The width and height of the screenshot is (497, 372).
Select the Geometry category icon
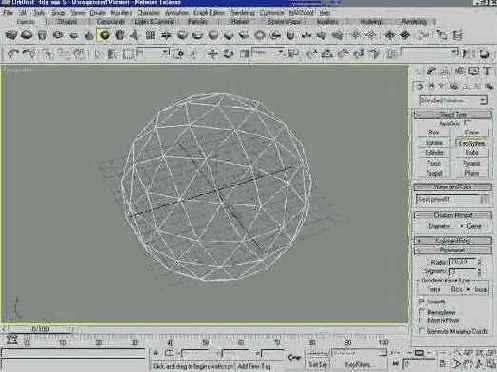pos(420,86)
